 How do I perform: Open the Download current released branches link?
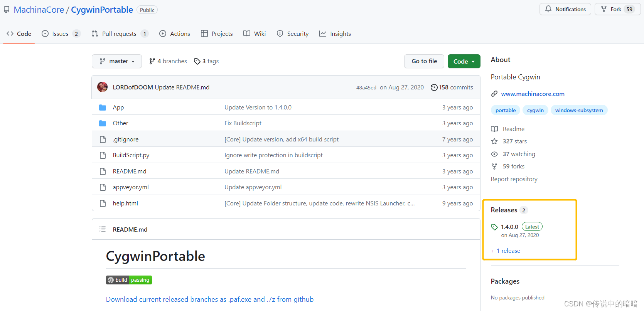click(x=210, y=299)
